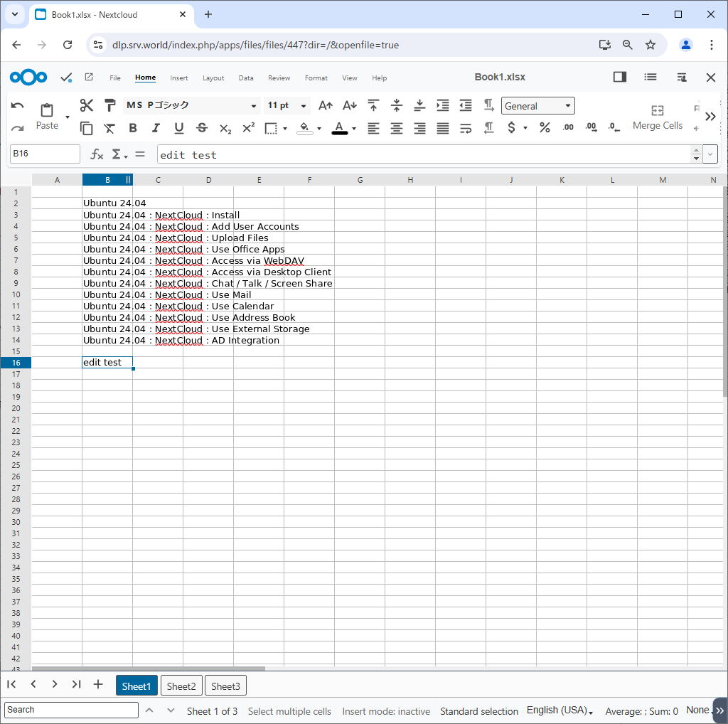This screenshot has width=728, height=724.
Task: Toggle superscript formatting
Action: (248, 128)
